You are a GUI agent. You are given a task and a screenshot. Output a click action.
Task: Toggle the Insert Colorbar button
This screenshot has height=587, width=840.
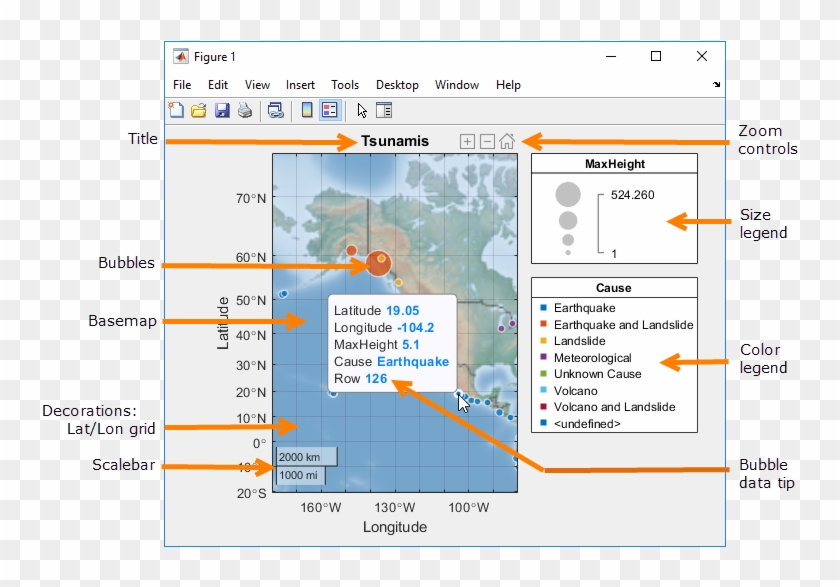pos(307,110)
